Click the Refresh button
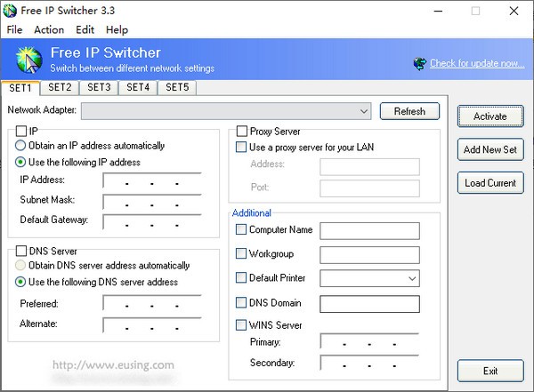The width and height of the screenshot is (534, 392). pyautogui.click(x=409, y=111)
